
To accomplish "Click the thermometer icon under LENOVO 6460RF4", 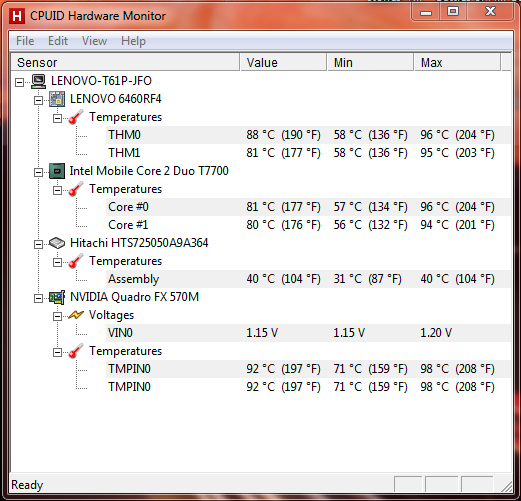I will click(x=76, y=117).
